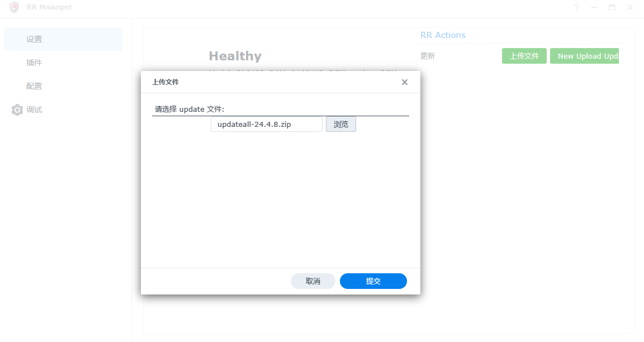Close the RR Manager window
Screen dimensions: 644x342
point(630,8)
